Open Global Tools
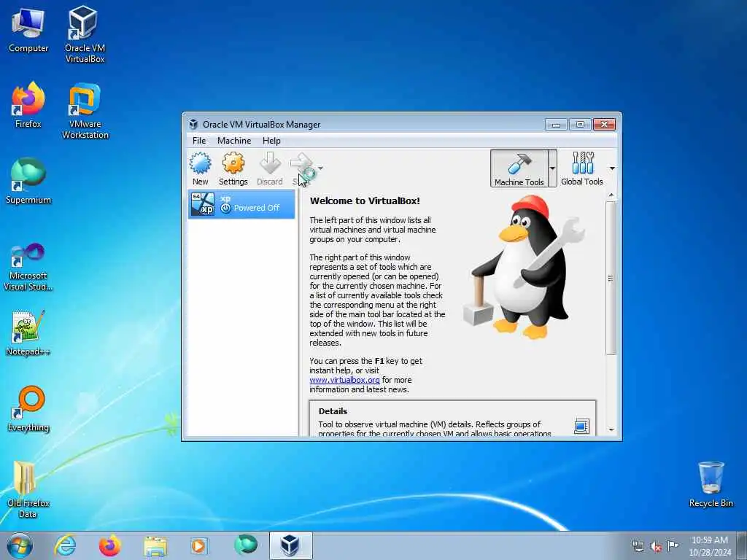The image size is (747, 560). coord(581,168)
